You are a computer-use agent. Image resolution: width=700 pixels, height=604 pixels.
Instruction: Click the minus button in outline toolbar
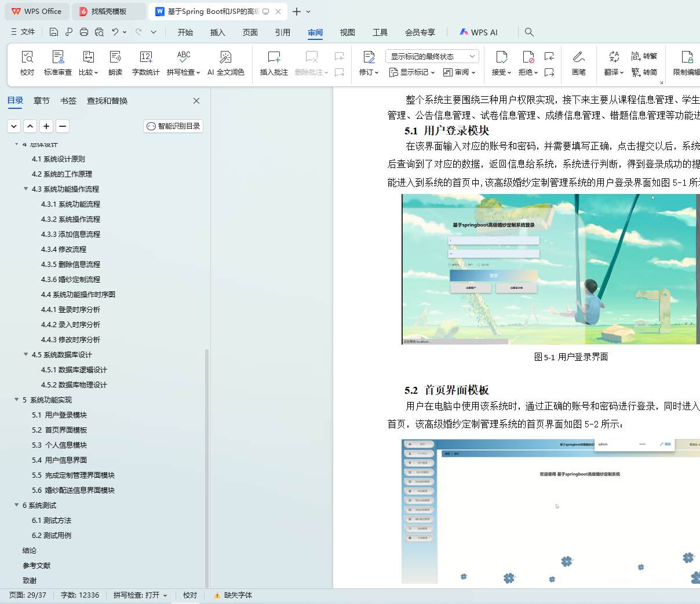click(x=63, y=126)
